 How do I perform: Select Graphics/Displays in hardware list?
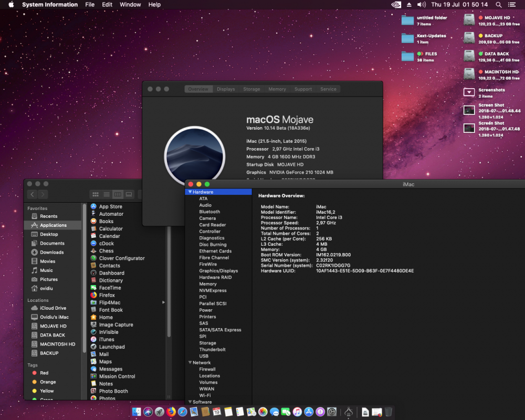(x=218, y=270)
